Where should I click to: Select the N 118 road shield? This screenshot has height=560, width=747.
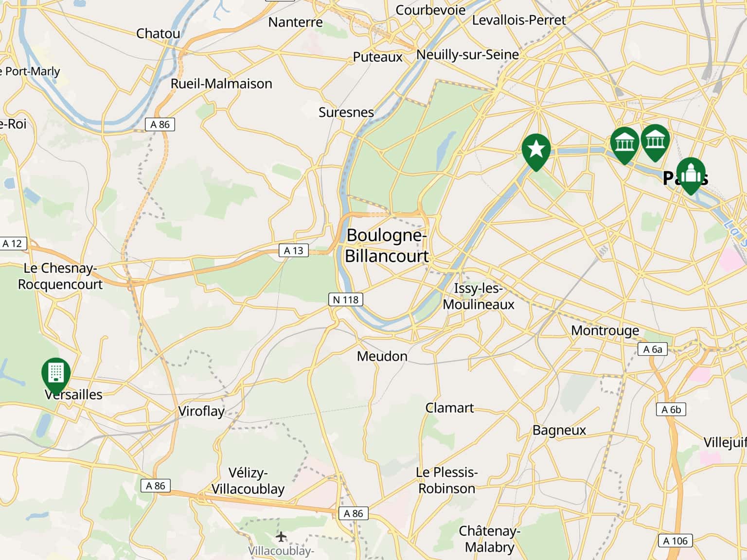[346, 299]
